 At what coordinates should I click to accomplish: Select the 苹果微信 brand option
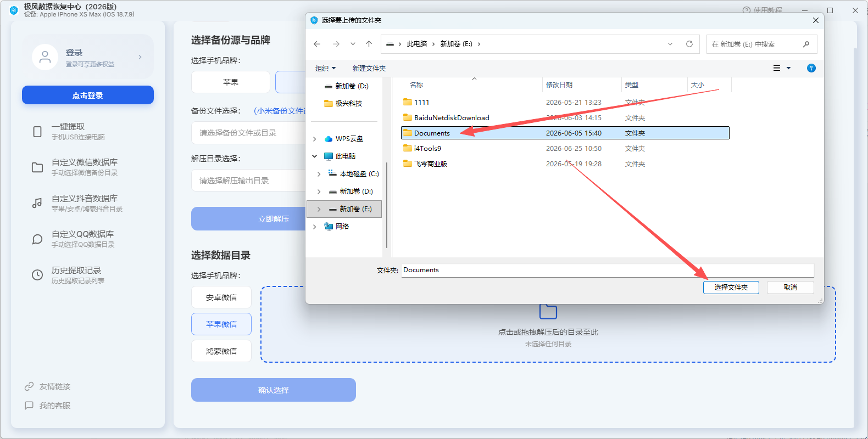[x=221, y=324]
